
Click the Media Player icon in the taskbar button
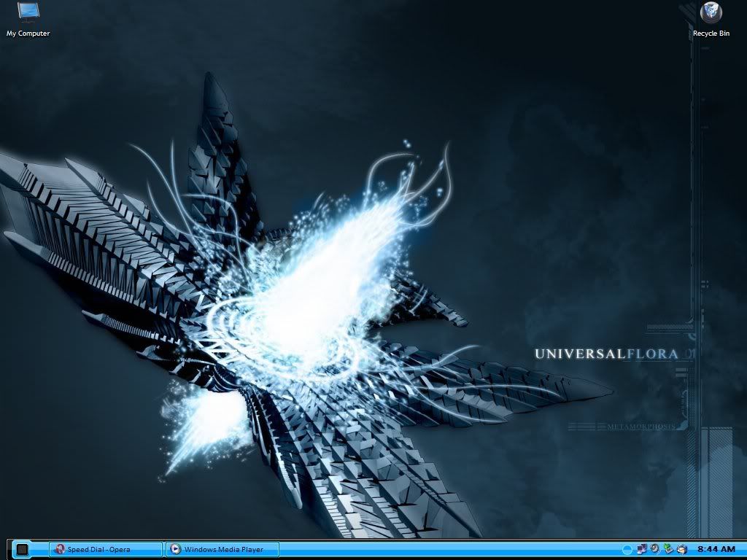[175, 549]
